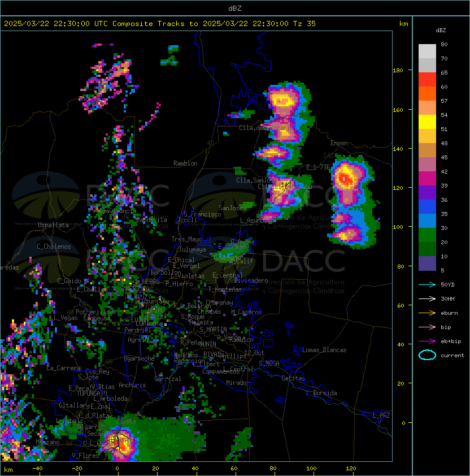Select the dark green 10–20 dBZ swatch
This screenshot has height=476, width=470.
[x=427, y=249]
